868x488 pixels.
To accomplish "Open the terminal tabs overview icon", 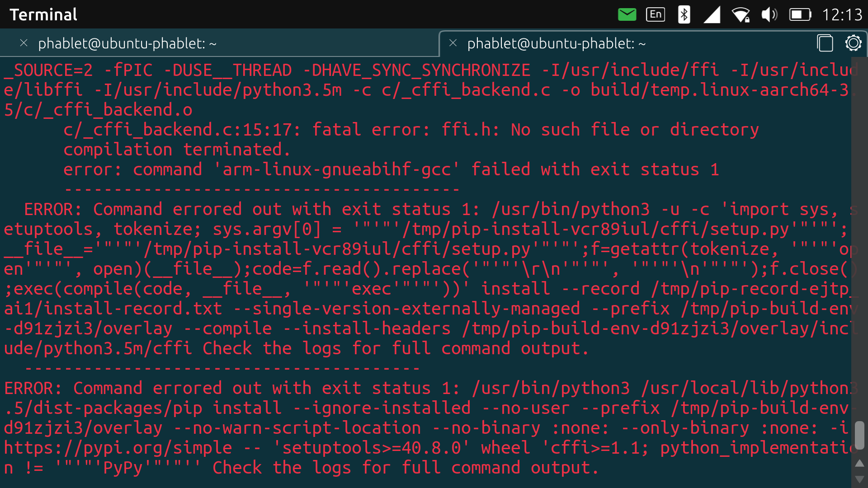I will (x=825, y=43).
